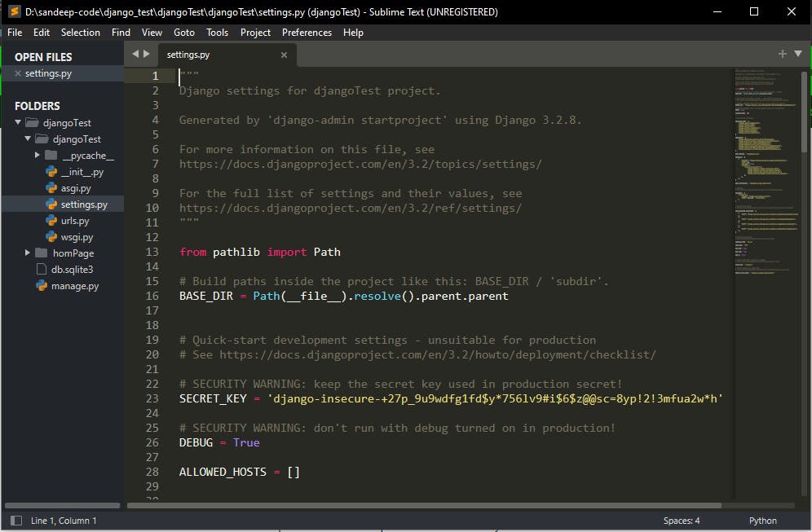This screenshot has height=532, width=812.
Task: Open the Goto menu
Action: [x=184, y=33]
